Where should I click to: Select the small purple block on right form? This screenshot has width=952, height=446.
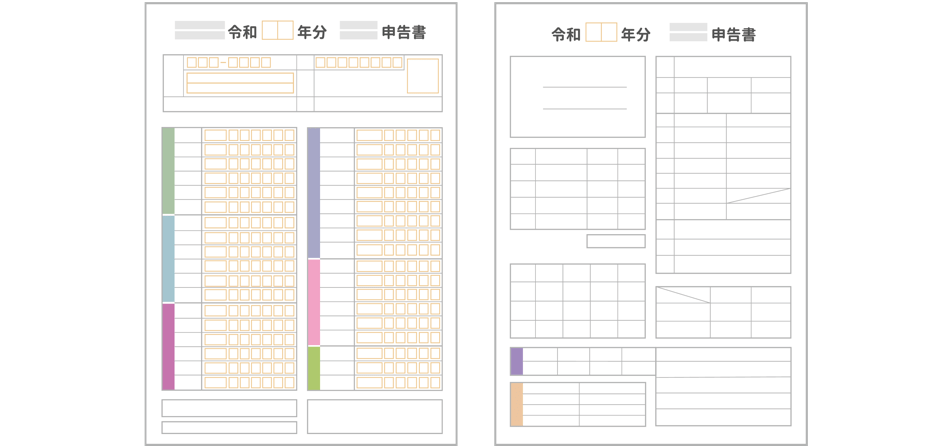[516, 361]
